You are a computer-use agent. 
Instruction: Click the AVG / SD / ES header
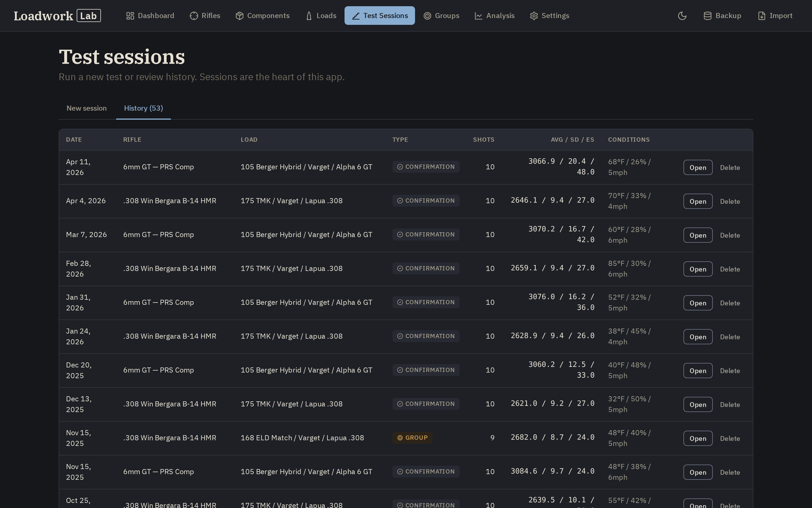(x=572, y=140)
